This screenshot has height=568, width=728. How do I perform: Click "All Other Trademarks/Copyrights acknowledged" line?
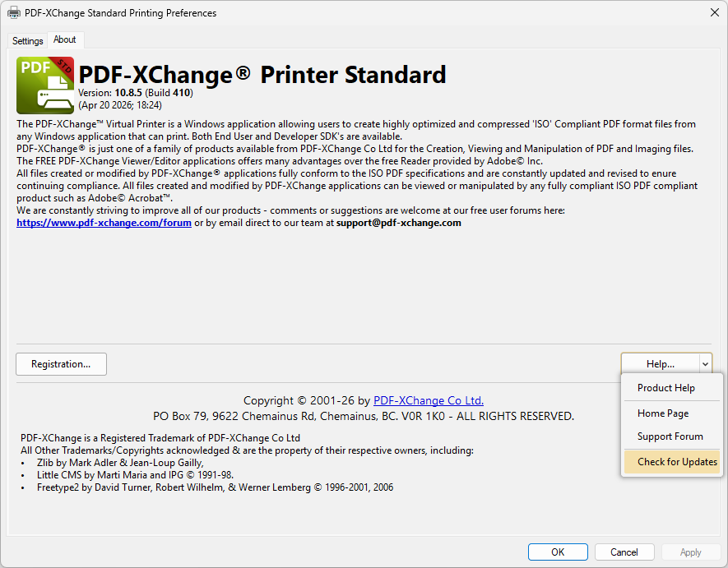tap(247, 450)
